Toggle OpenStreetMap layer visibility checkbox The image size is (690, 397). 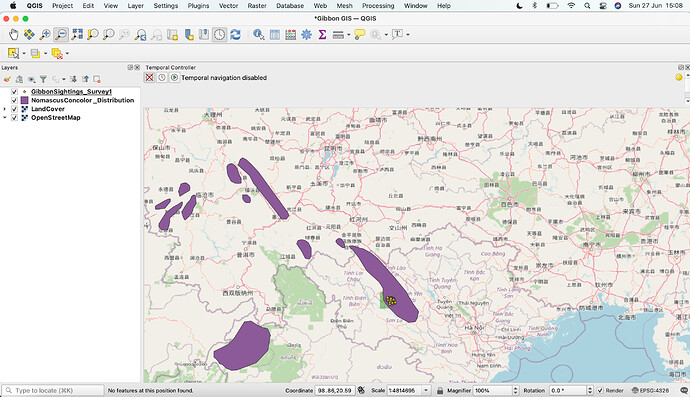pos(14,118)
